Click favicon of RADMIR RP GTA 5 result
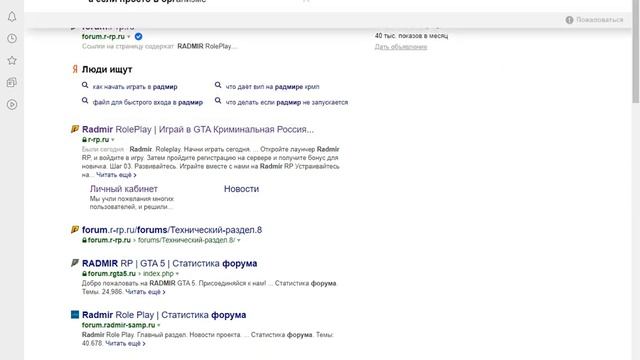Image resolution: width=640 pixels, height=360 pixels. (75, 263)
